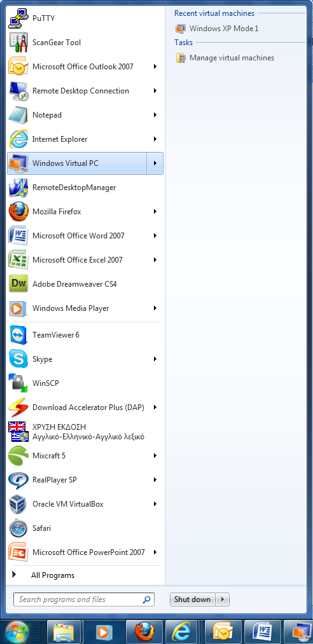The width and height of the screenshot is (313, 644).
Task: Expand the Mozilla Firefox jump list arrow
Action: [155, 212]
